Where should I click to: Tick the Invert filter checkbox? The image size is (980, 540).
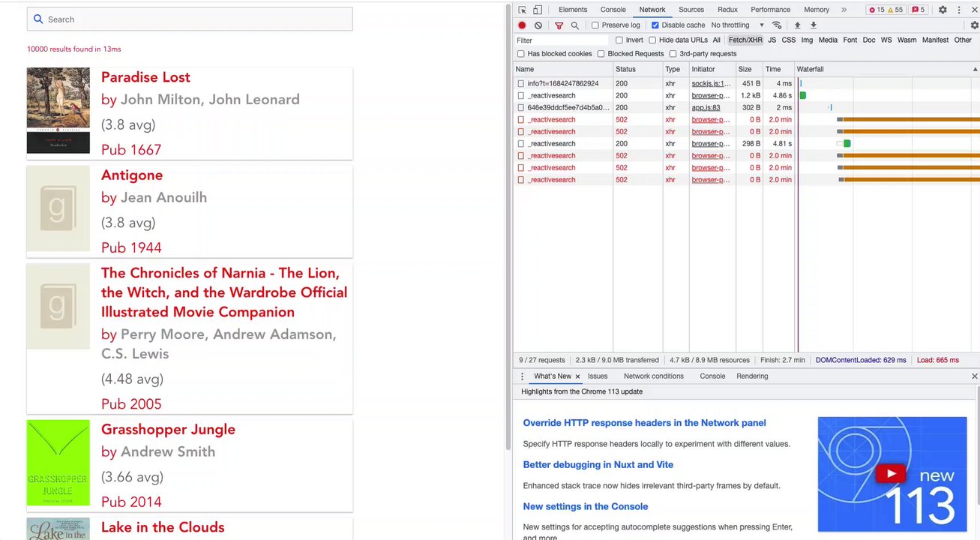(x=619, y=40)
